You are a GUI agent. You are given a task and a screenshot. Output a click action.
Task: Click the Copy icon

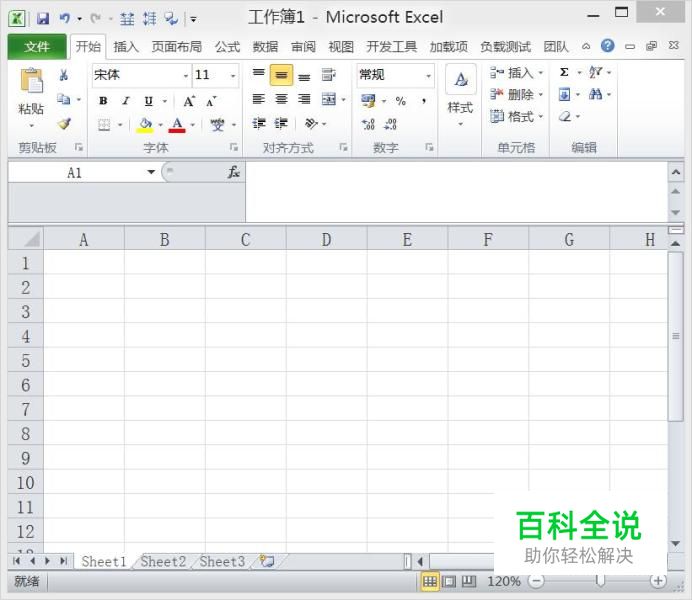pos(64,99)
